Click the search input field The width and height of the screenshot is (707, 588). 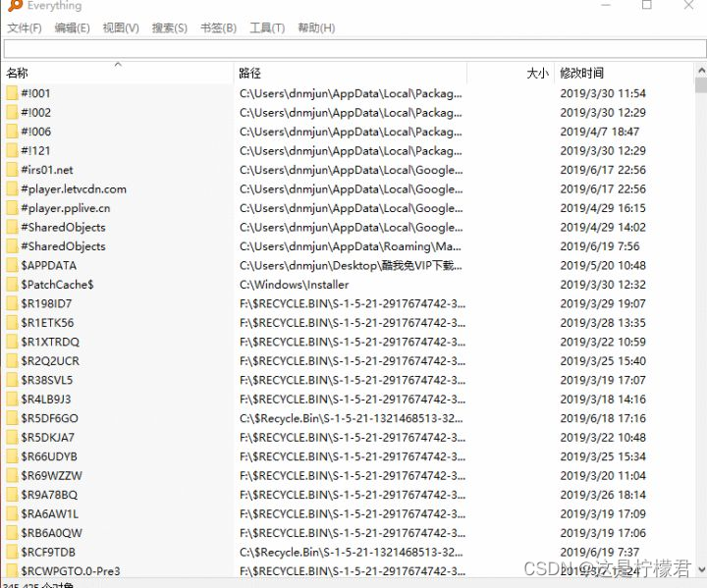(x=354, y=49)
